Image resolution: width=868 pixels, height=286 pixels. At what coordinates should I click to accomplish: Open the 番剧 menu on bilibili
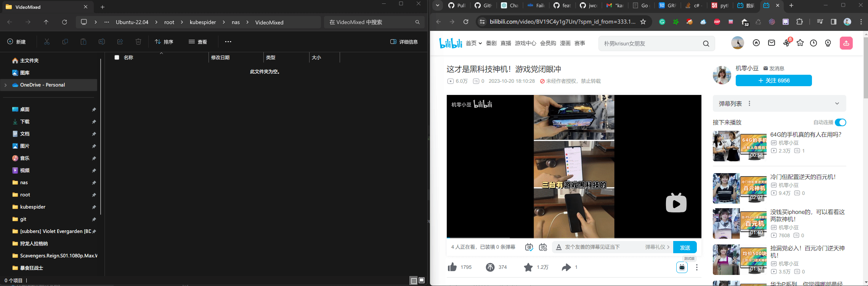tap(491, 43)
